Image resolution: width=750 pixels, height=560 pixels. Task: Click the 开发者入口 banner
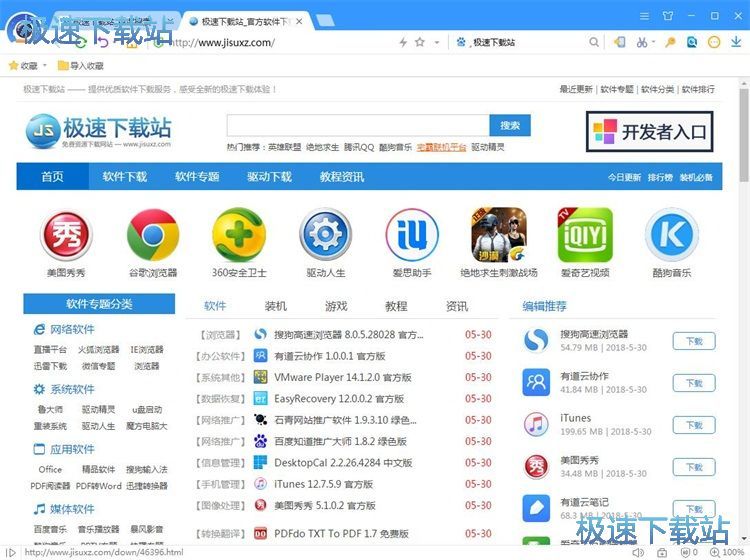pyautogui.click(x=650, y=132)
